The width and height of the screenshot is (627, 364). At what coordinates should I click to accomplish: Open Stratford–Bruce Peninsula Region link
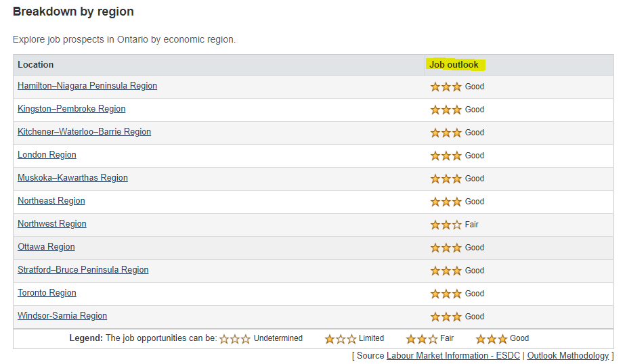click(x=83, y=270)
